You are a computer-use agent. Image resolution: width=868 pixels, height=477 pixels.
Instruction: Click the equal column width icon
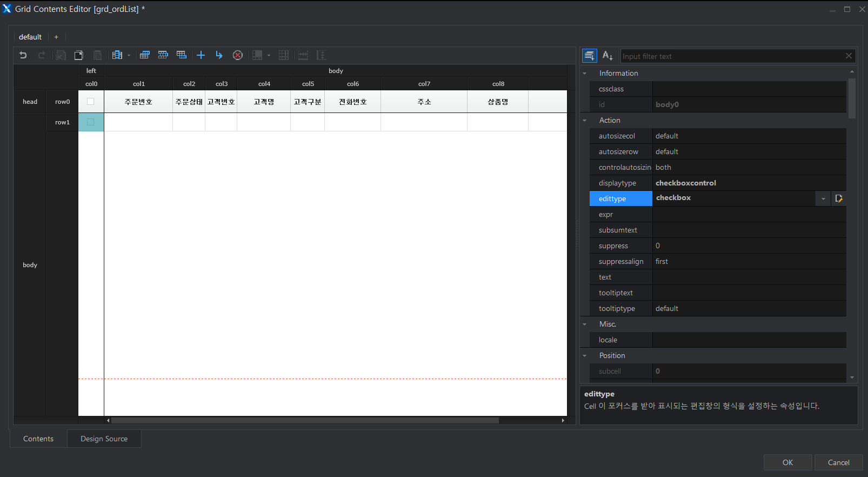[x=303, y=55]
